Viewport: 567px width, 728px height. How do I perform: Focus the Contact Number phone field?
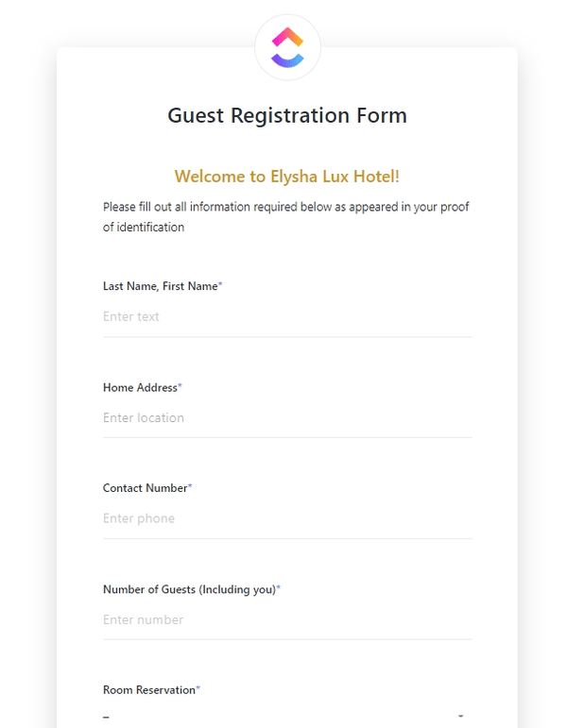point(287,518)
